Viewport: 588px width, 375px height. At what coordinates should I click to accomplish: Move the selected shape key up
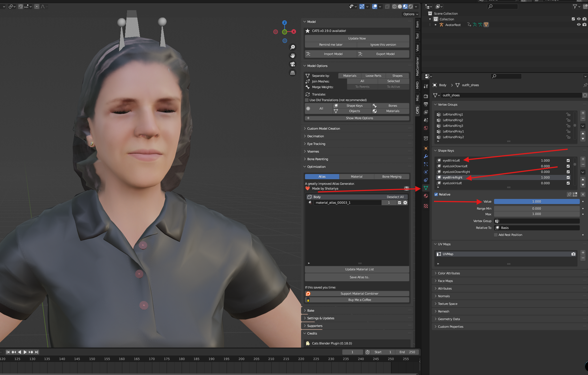point(583,179)
